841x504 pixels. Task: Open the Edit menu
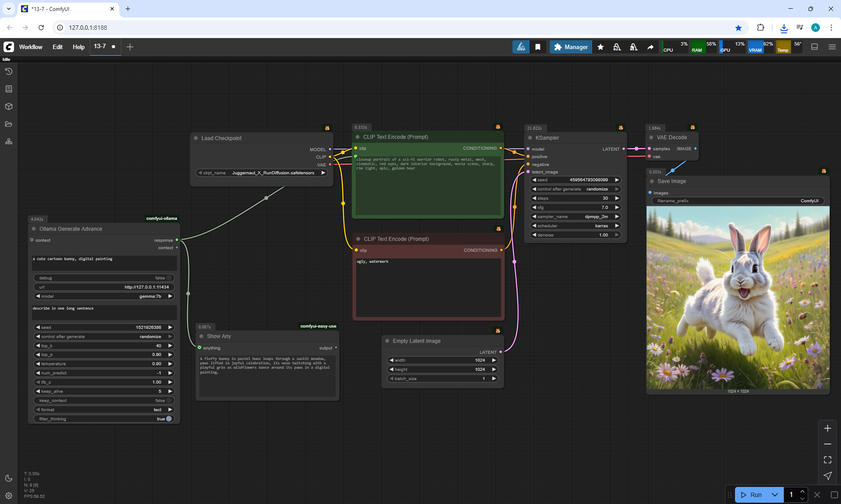pos(57,47)
